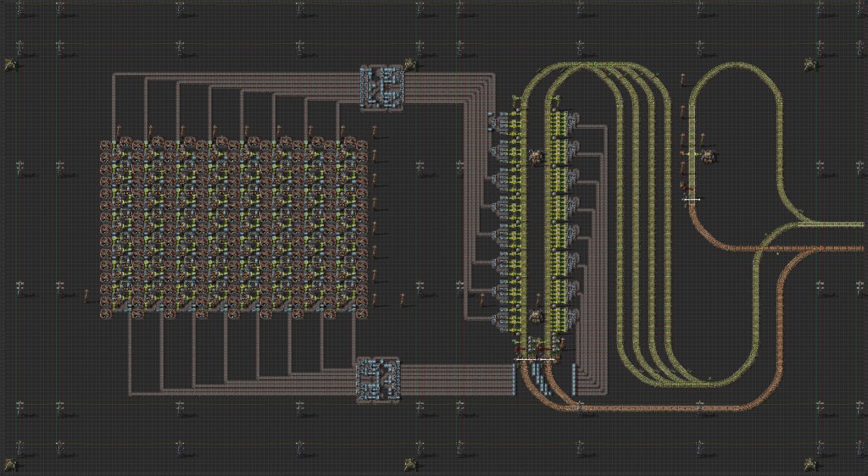Click the red rail signal below the left station track
This screenshot has width=868, height=476.
tap(520, 349)
